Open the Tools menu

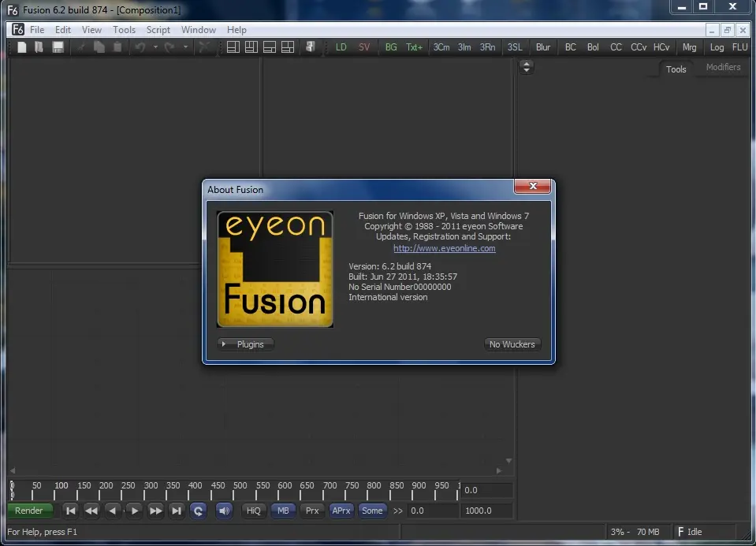[124, 30]
